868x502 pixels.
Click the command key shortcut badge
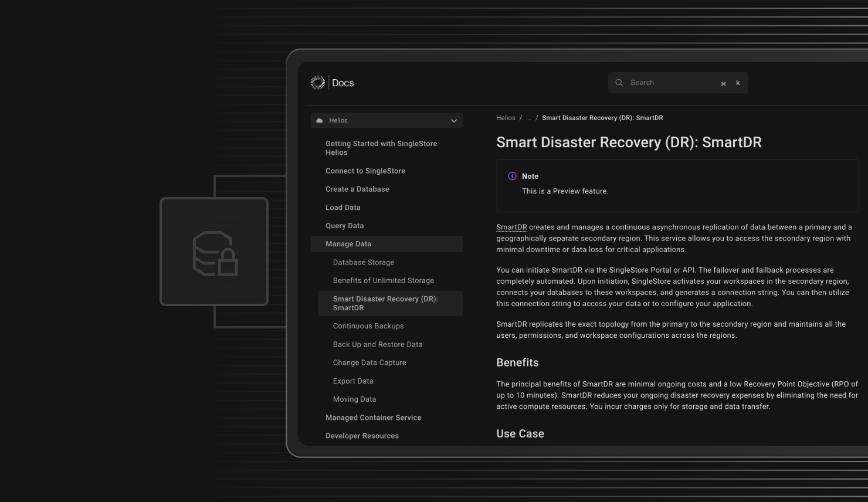pyautogui.click(x=723, y=83)
